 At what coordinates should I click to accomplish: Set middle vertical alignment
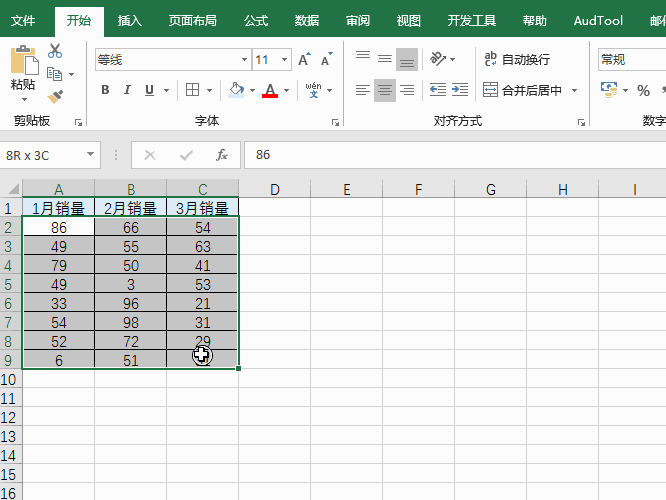click(385, 59)
